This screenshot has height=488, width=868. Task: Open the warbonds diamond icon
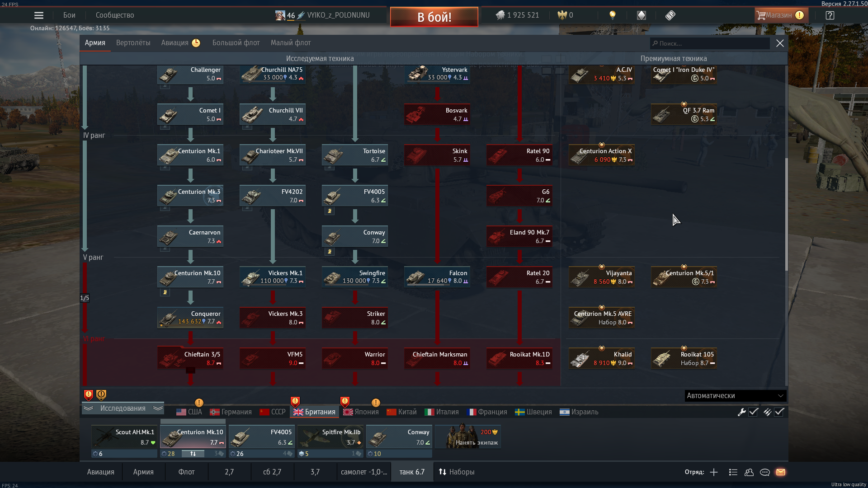[x=642, y=15]
